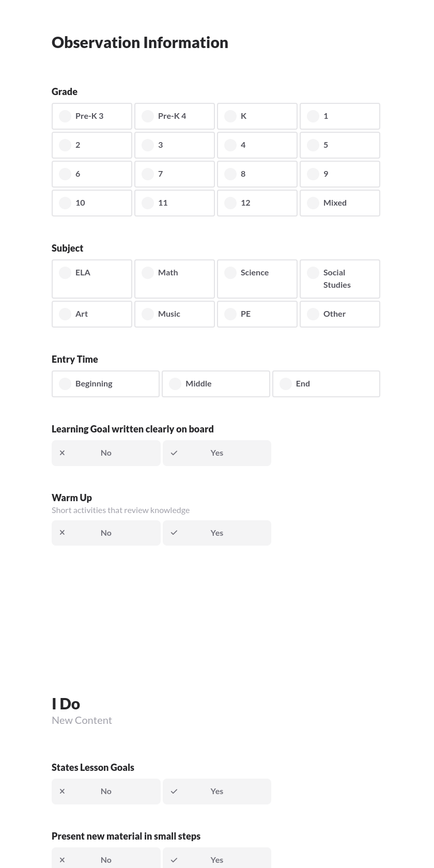Click No for Warm Up
434x868 pixels.
(106, 532)
